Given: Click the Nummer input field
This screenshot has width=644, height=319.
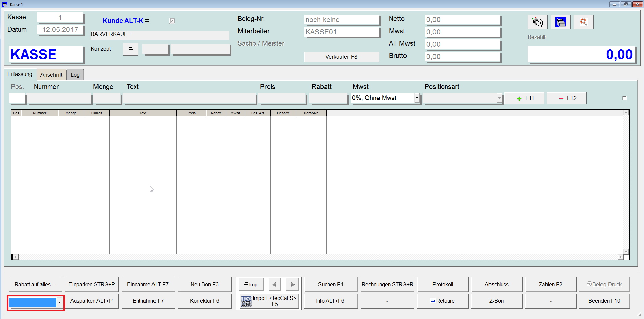Looking at the screenshot, I should point(60,98).
